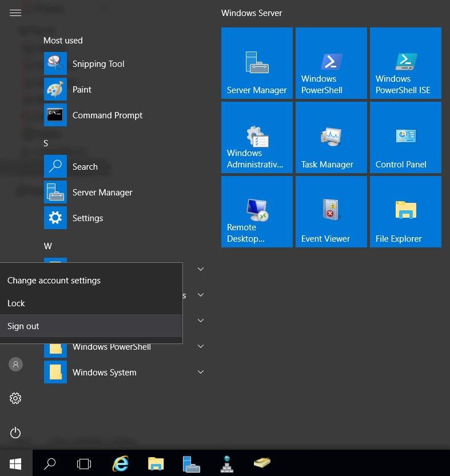
Task: Launch Paint from the Most used list
Action: click(82, 90)
